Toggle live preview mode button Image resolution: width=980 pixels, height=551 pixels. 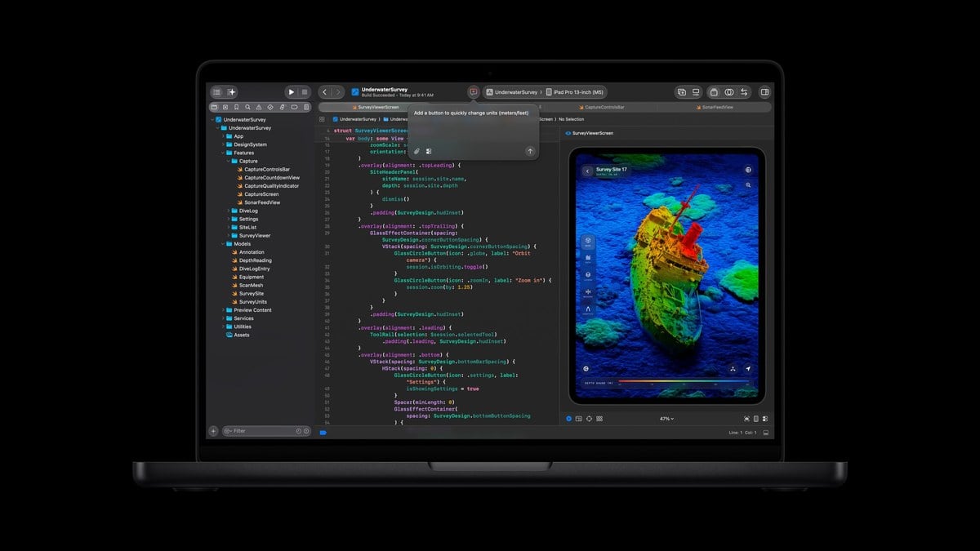[569, 419]
